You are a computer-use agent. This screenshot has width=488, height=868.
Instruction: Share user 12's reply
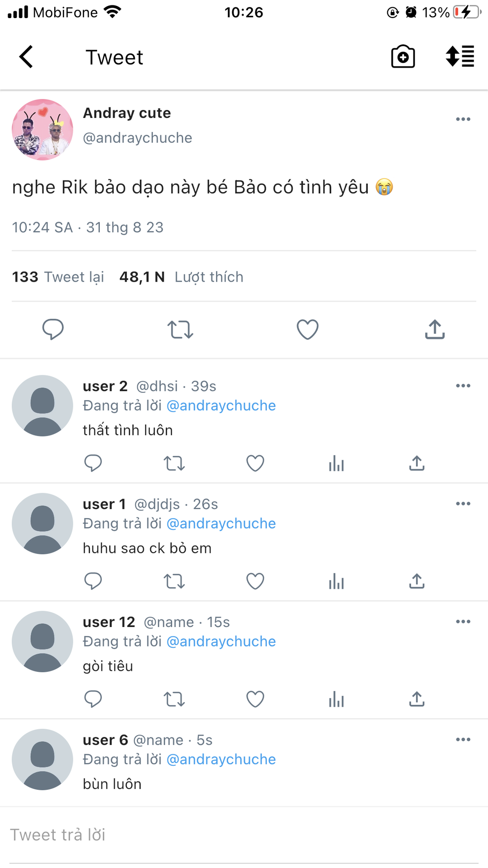coord(417,699)
